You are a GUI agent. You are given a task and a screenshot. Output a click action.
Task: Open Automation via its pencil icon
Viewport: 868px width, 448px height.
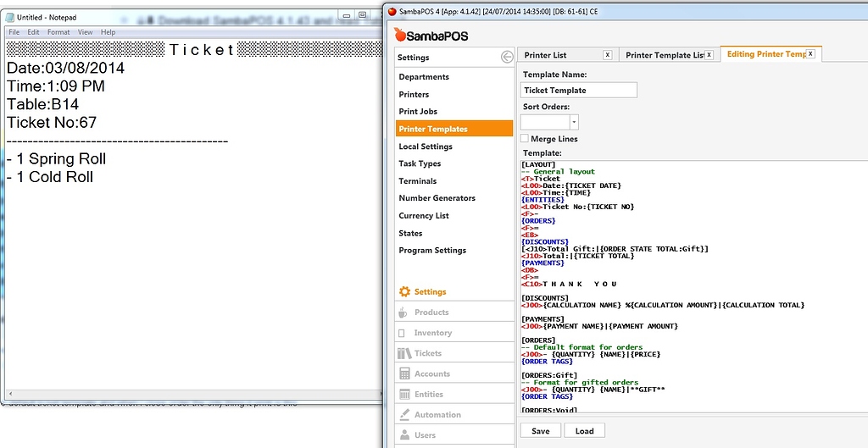coord(403,415)
